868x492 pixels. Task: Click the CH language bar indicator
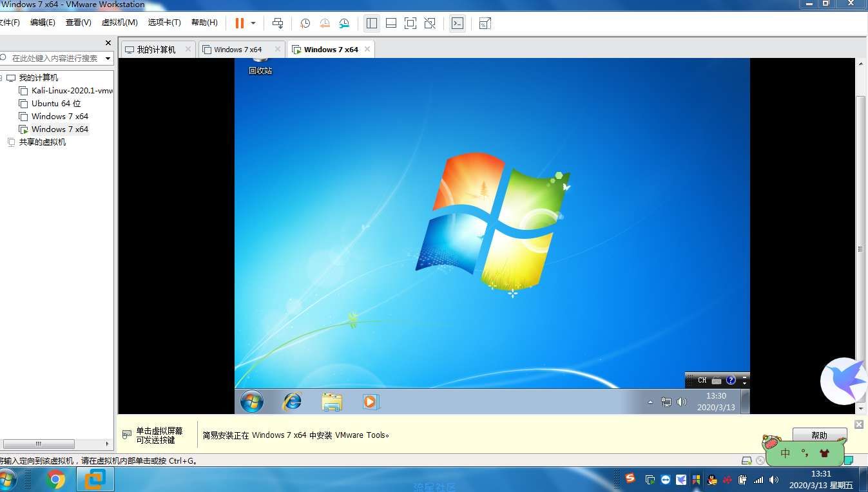point(702,381)
